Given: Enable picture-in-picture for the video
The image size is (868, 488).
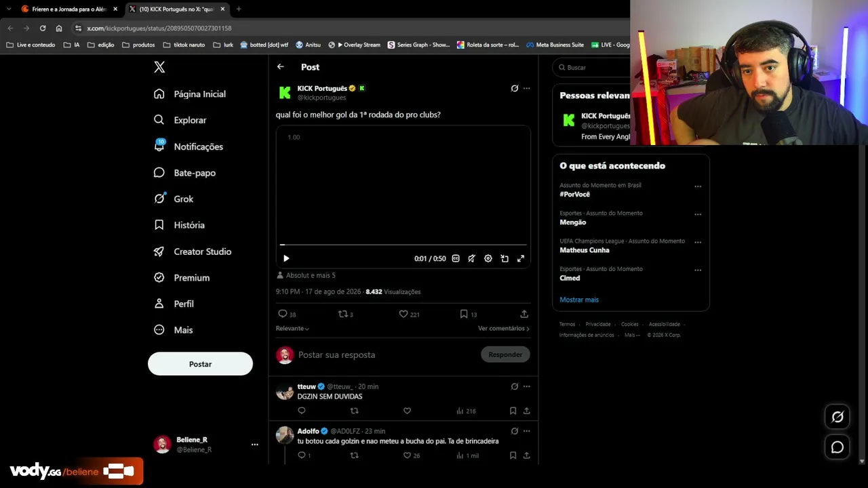Looking at the screenshot, I should (x=505, y=258).
